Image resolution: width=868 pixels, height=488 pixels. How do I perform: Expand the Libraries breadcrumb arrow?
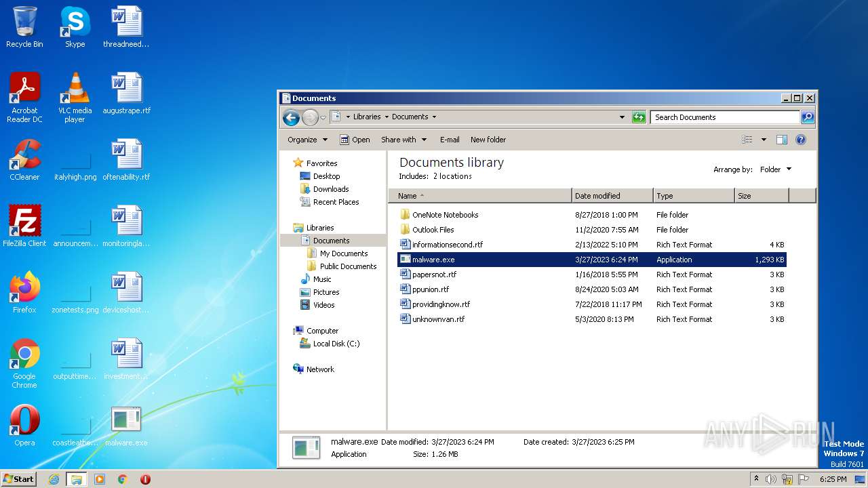click(387, 117)
